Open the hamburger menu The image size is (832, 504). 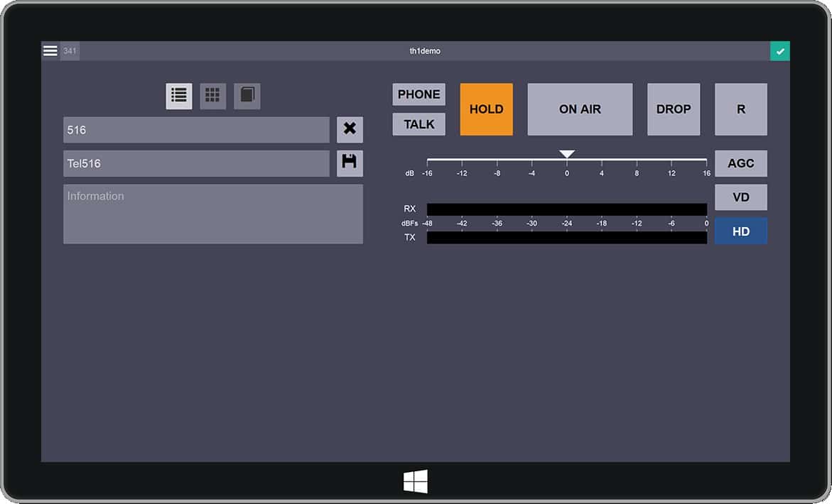pyautogui.click(x=50, y=51)
